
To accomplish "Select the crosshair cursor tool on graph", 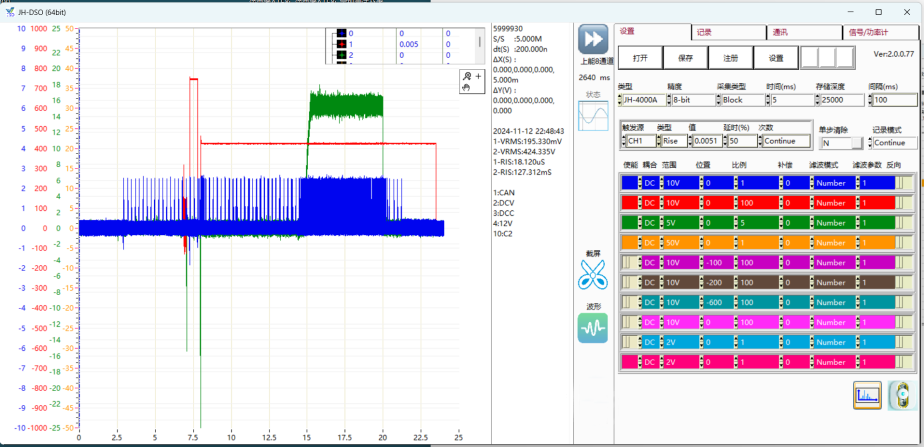I will tap(477, 76).
